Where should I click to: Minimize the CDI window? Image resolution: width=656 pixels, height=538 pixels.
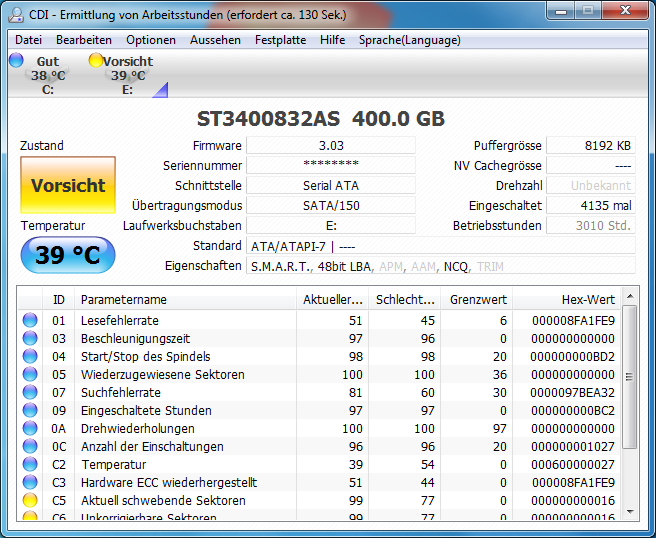(x=561, y=11)
